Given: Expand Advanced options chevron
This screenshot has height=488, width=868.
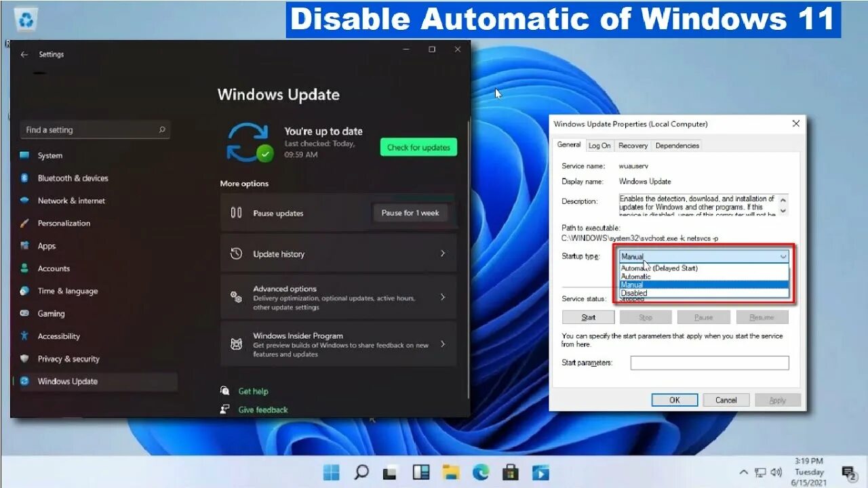Looking at the screenshot, I should [443, 297].
